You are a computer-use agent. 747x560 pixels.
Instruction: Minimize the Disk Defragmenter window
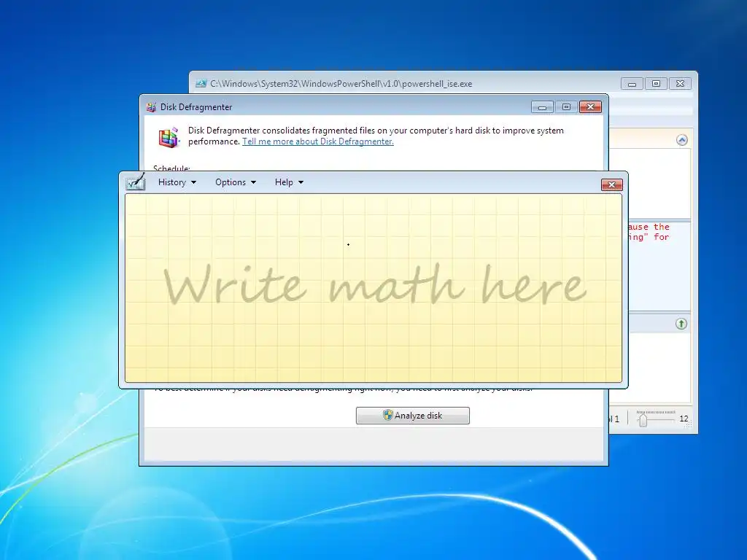click(x=542, y=107)
